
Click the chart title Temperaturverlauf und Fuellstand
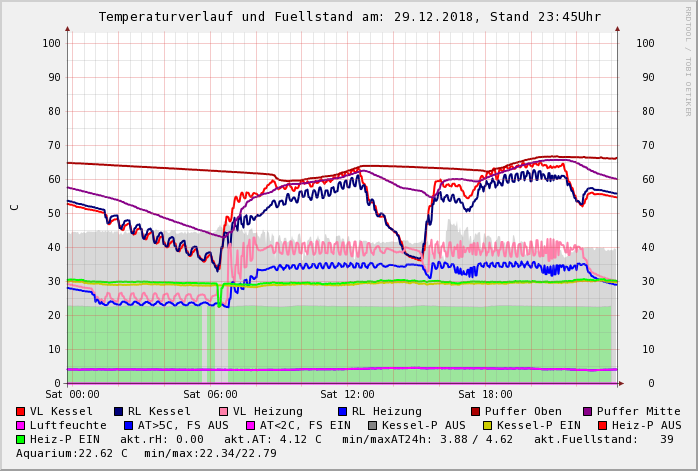349,17
